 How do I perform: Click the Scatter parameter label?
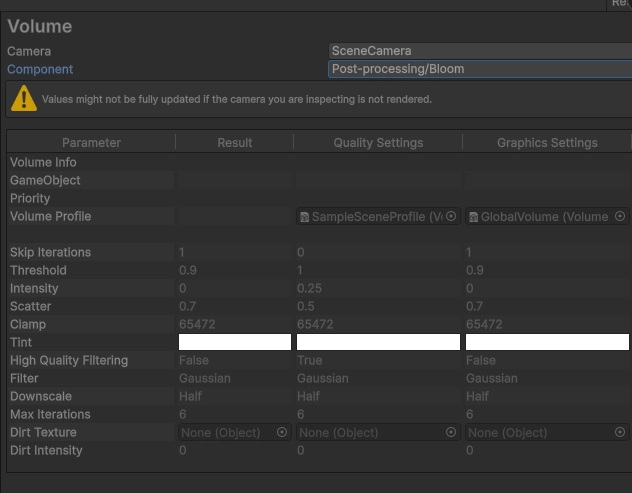pos(31,306)
